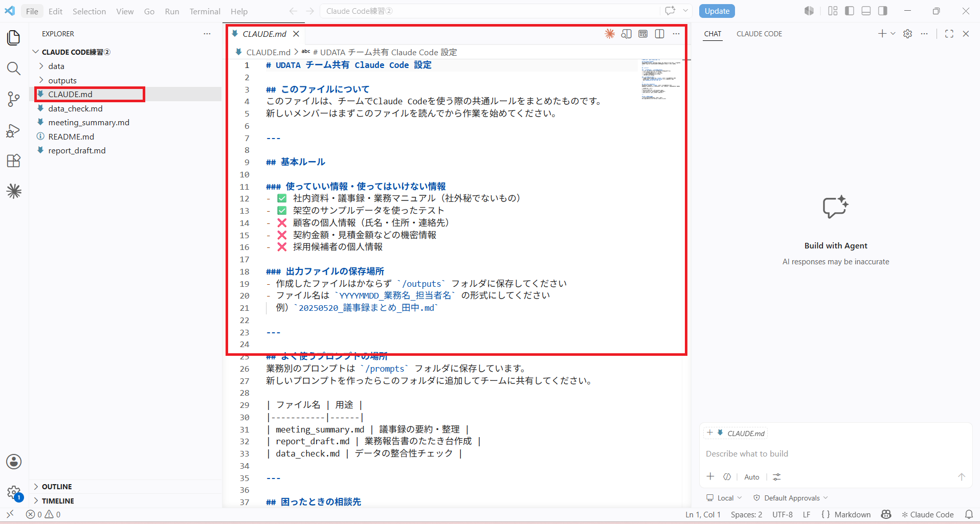Toggle the secondary side bar
This screenshot has width=980, height=524.
point(883,11)
